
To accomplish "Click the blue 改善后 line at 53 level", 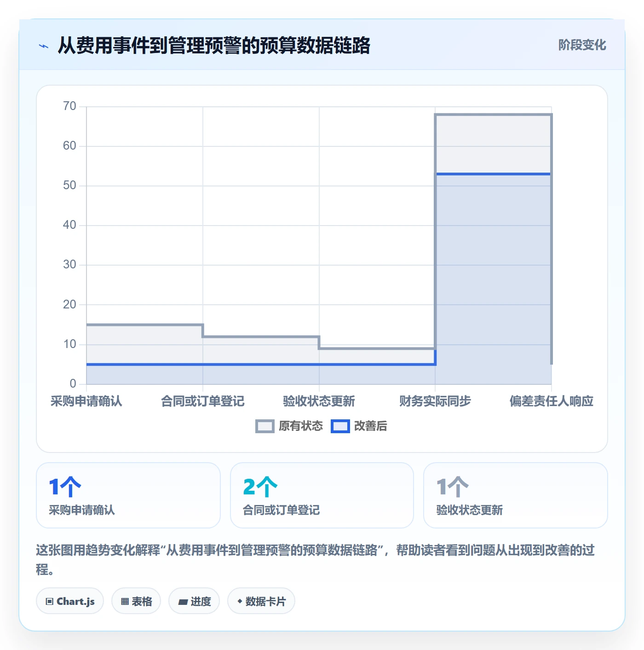I will tap(493, 174).
